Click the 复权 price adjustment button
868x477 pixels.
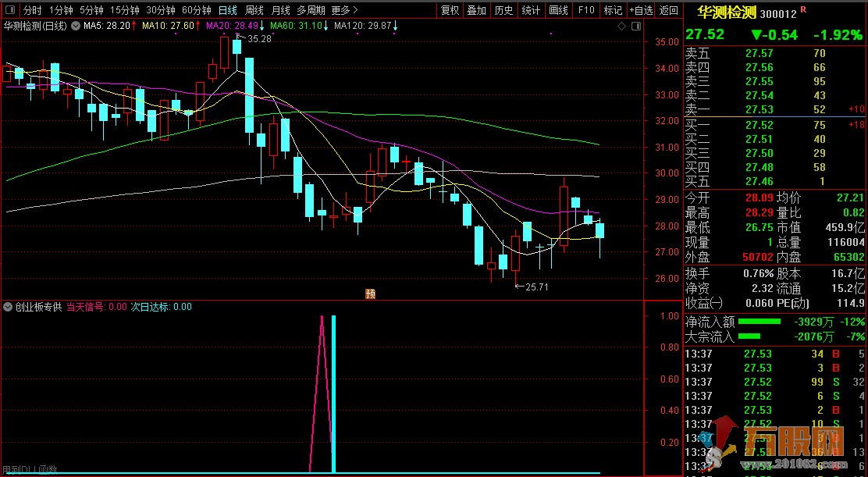(450, 10)
